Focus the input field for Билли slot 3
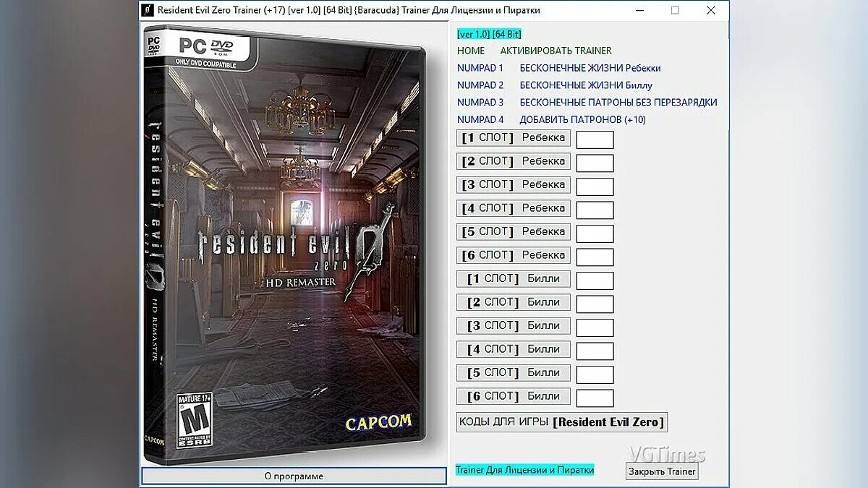Image resolution: width=868 pixels, height=488 pixels. point(595,328)
